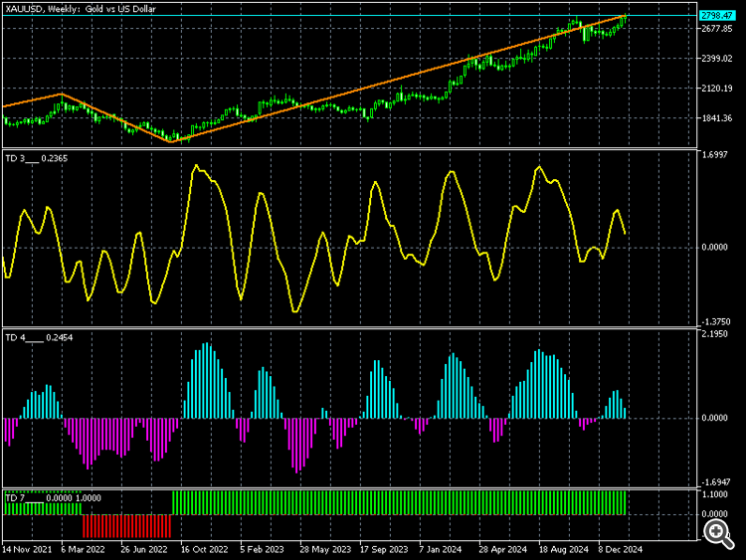Image resolution: width=746 pixels, height=560 pixels.
Task: Click the magnifier zoom icon
Action: pos(719,534)
